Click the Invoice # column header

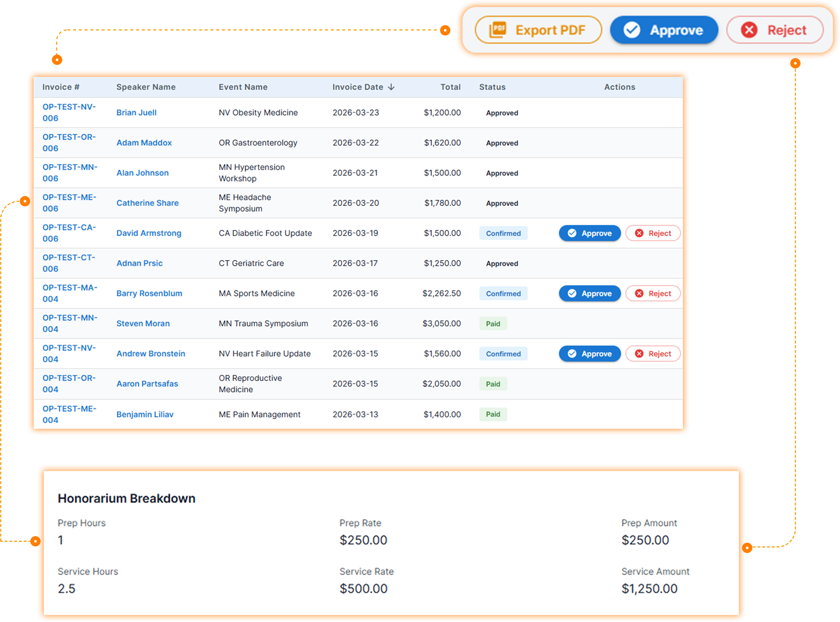click(61, 87)
